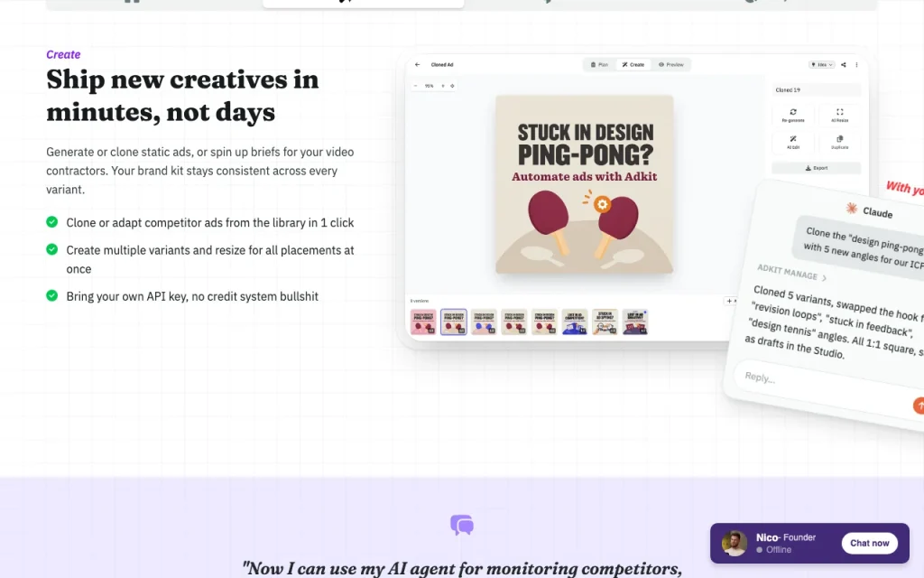Click the purple Create section label
Viewport: 924px width, 578px height.
pyautogui.click(x=63, y=54)
